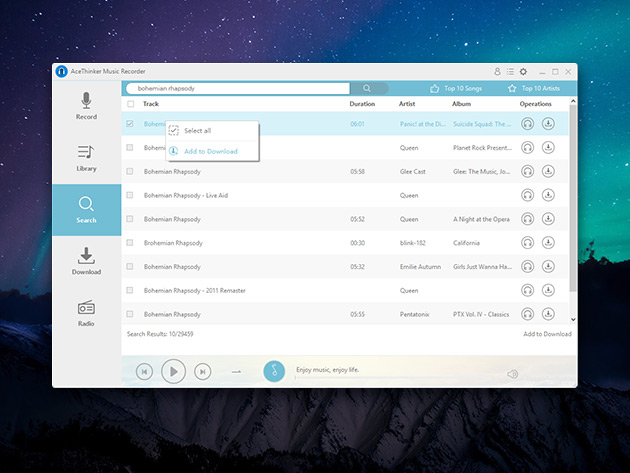
Task: Download the blink-182 track
Action: [x=548, y=242]
